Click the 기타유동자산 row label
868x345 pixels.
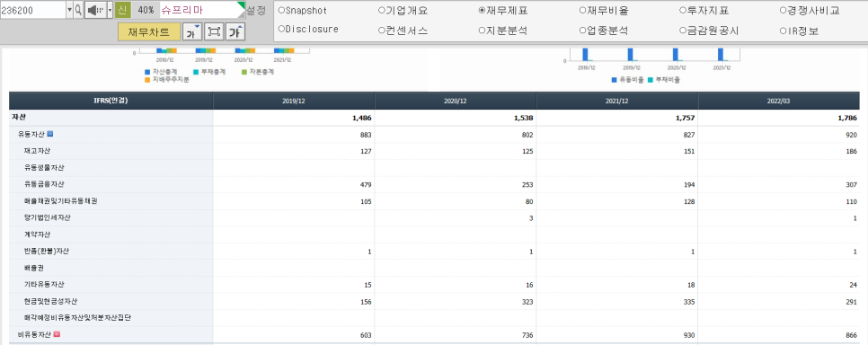tap(44, 284)
